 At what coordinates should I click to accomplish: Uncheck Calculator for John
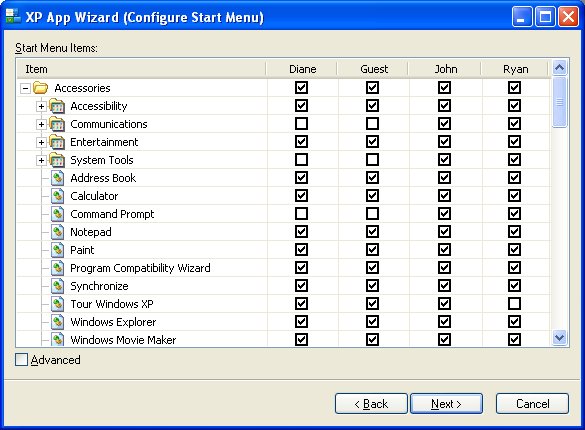(444, 195)
